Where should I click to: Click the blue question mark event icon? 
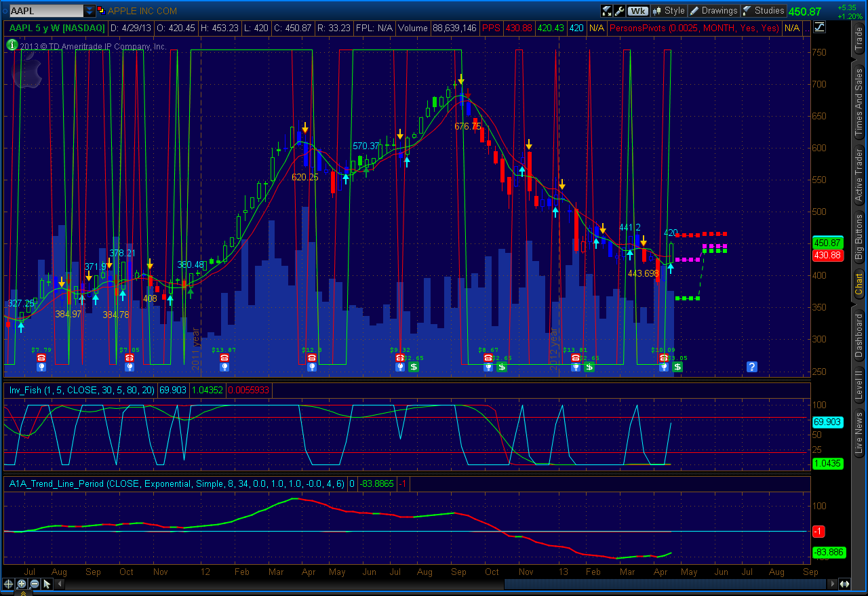tap(751, 367)
